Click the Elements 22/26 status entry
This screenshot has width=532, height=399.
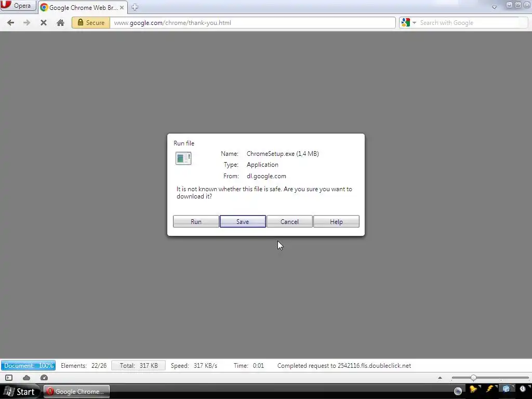pyautogui.click(x=84, y=365)
